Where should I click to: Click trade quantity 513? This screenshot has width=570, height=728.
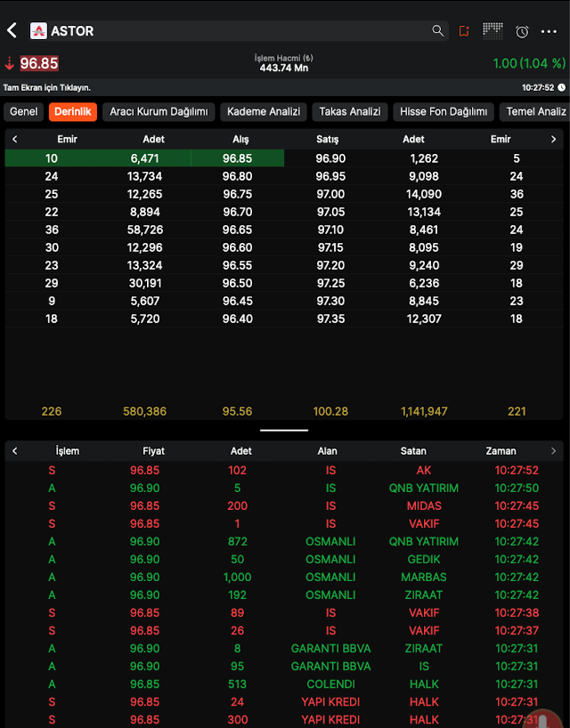(x=238, y=684)
